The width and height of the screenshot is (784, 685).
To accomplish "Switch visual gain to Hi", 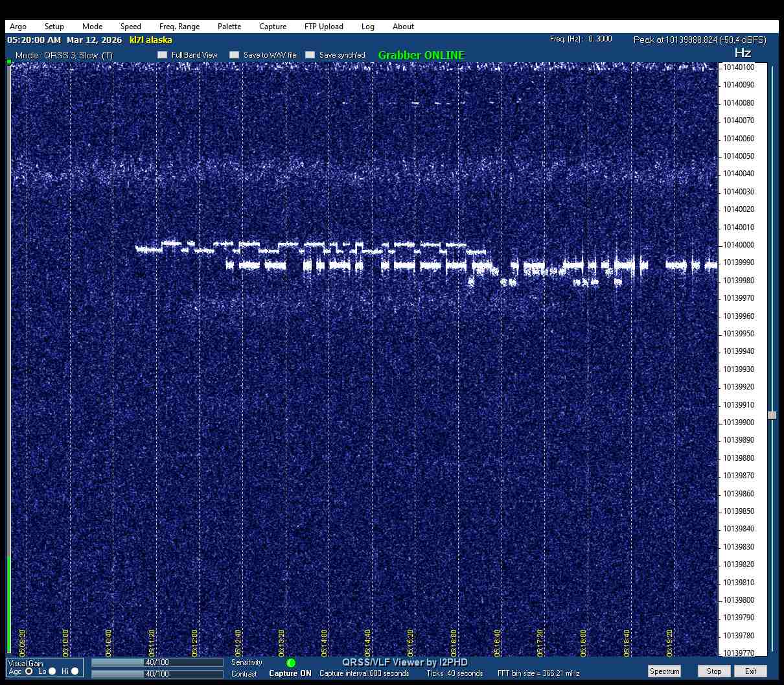I will point(75,671).
